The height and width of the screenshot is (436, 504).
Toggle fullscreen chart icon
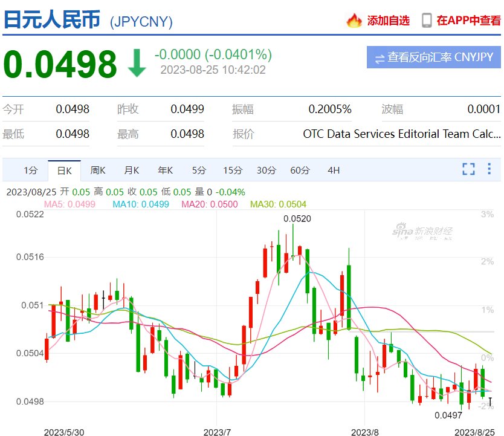[x=468, y=169]
